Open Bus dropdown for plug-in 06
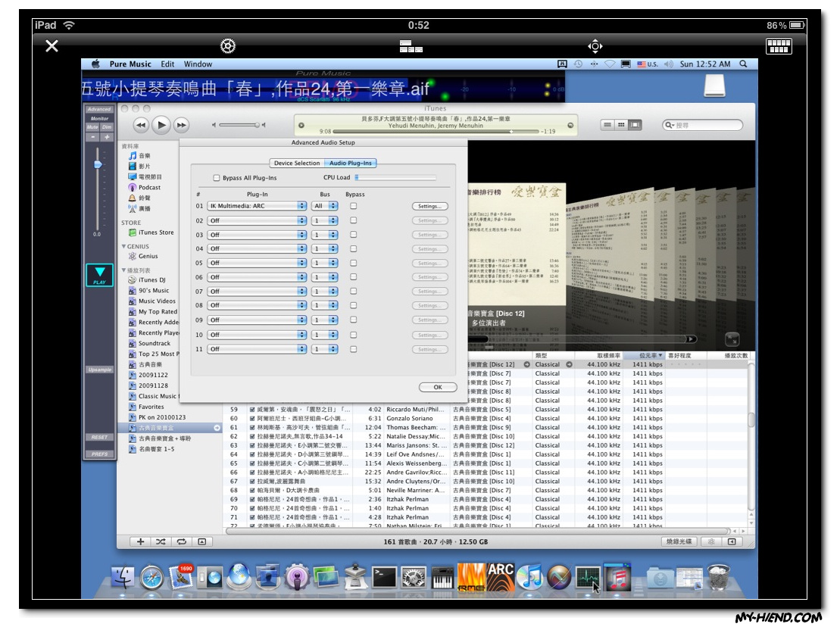 tap(325, 277)
